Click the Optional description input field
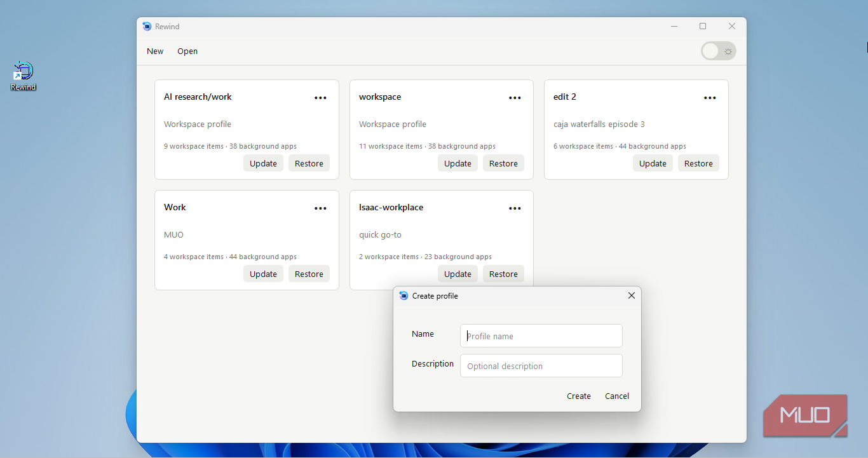 tap(541, 366)
